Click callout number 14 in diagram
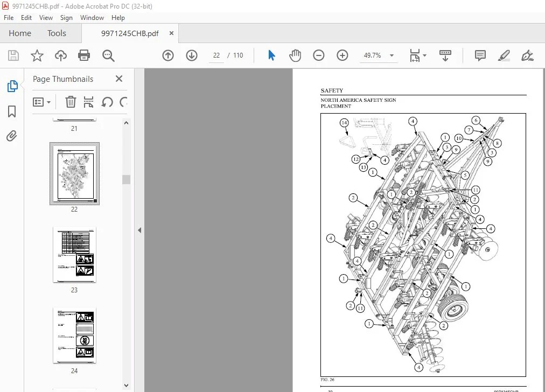This screenshot has height=392, width=545. tap(344, 123)
